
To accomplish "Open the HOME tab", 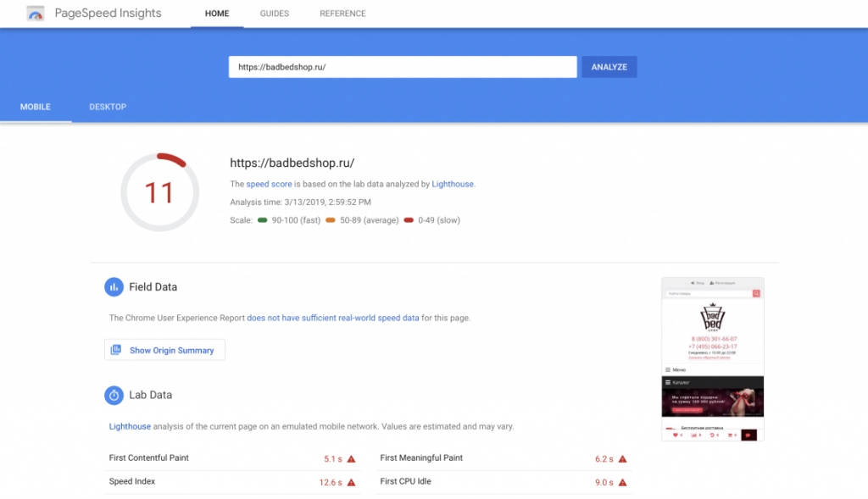I will 217,14.
